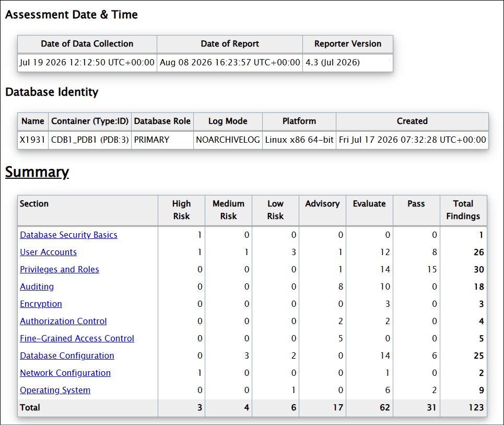The image size is (504, 425).
Task: Click the Advisory column header
Action: tap(322, 210)
